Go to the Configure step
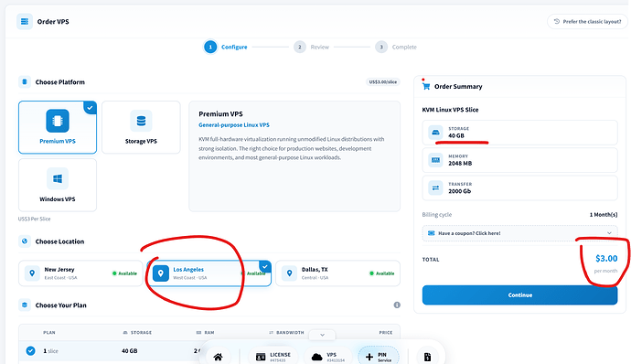This screenshot has height=364, width=631. (x=226, y=48)
